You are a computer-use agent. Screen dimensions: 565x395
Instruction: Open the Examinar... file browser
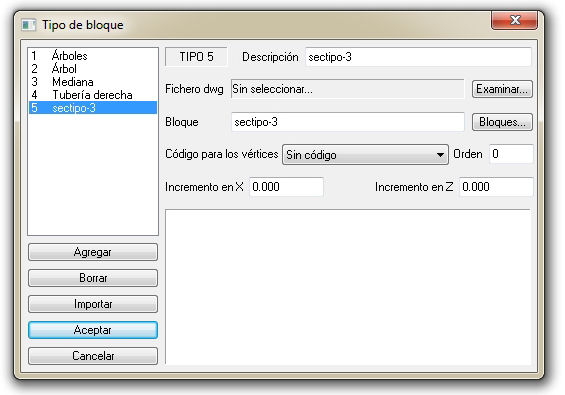[502, 89]
